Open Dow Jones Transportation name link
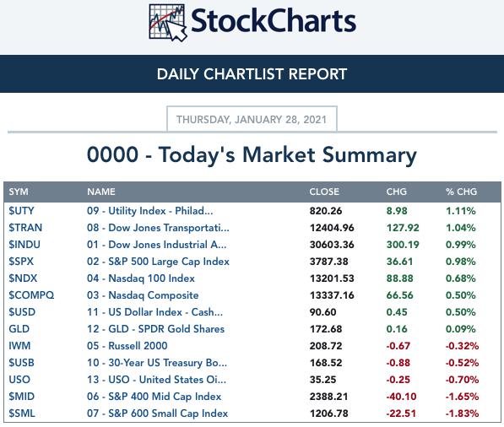The height and width of the screenshot is (427, 504). click(158, 228)
